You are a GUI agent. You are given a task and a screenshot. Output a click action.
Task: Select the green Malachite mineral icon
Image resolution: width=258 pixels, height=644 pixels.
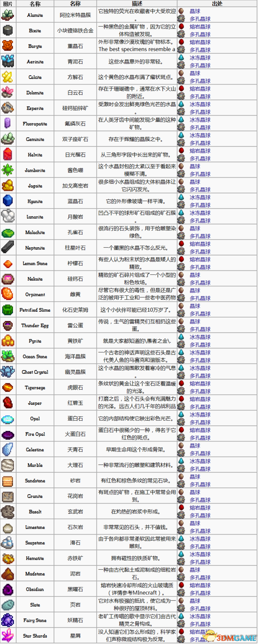pos(8,232)
